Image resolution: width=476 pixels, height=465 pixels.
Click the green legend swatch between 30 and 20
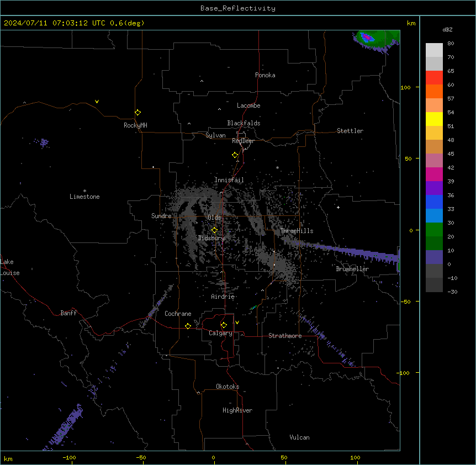pyautogui.click(x=434, y=230)
